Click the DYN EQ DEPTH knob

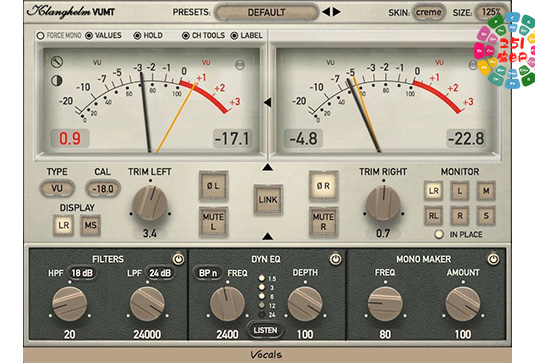(305, 304)
